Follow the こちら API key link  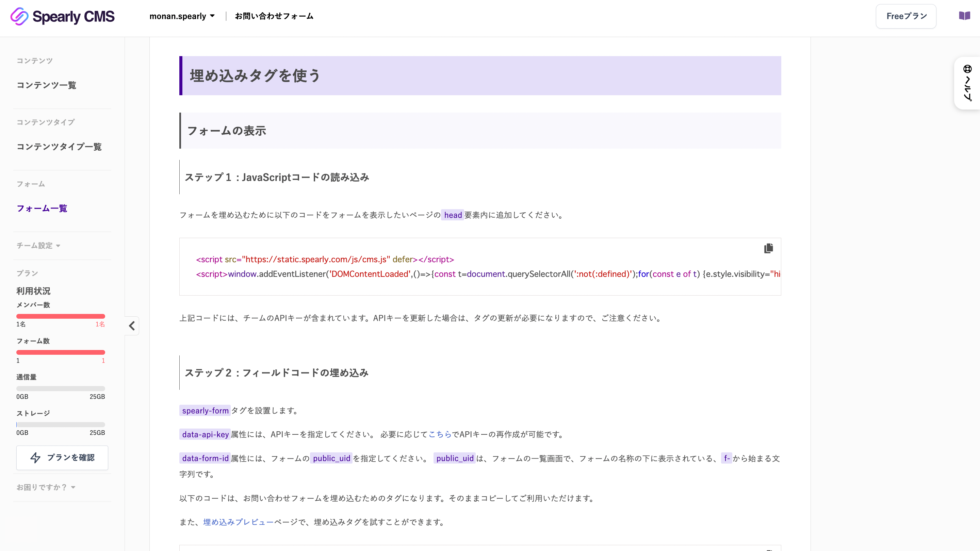pyautogui.click(x=440, y=434)
